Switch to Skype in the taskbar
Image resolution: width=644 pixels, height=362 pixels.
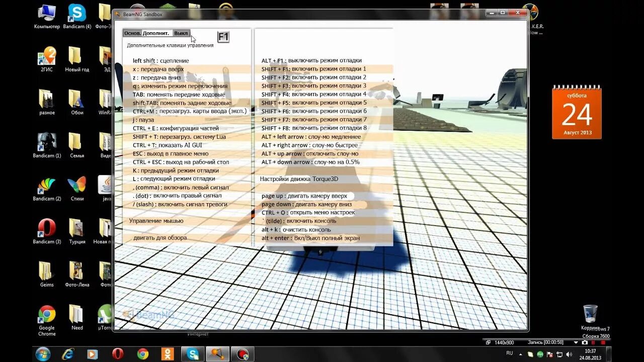(193, 354)
